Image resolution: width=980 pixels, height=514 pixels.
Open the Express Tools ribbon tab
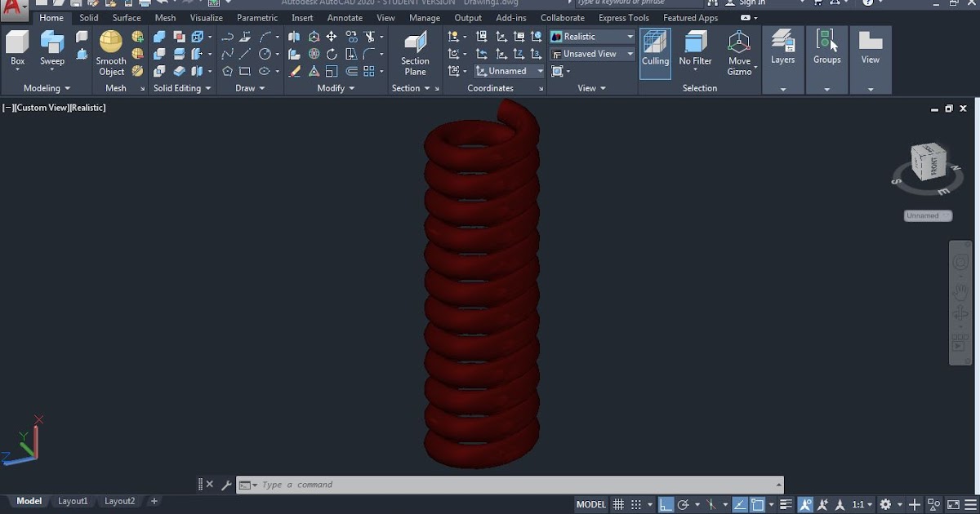(623, 17)
